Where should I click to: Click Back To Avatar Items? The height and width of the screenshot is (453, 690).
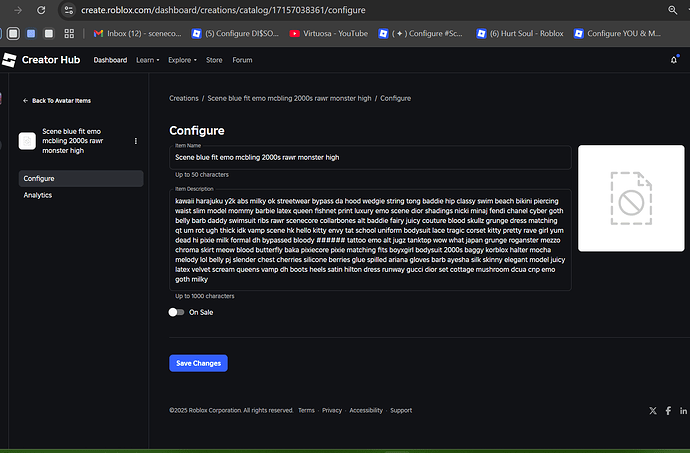pos(57,101)
